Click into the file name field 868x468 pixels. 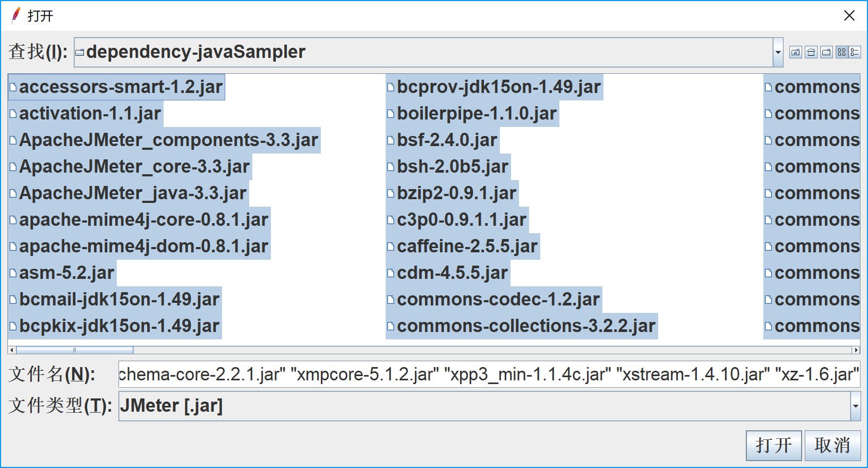[489, 375]
